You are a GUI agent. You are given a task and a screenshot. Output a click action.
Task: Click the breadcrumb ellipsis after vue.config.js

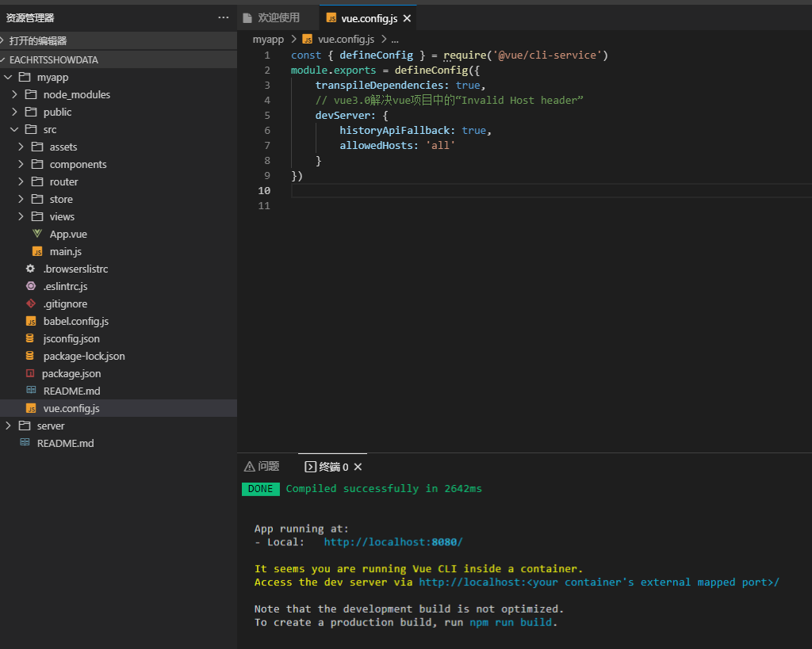pyautogui.click(x=395, y=38)
